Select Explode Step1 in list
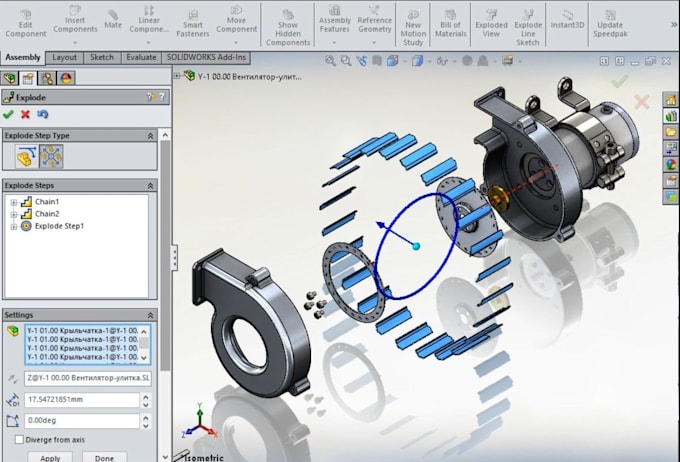Viewport: 680px width, 462px height. pyautogui.click(x=59, y=226)
